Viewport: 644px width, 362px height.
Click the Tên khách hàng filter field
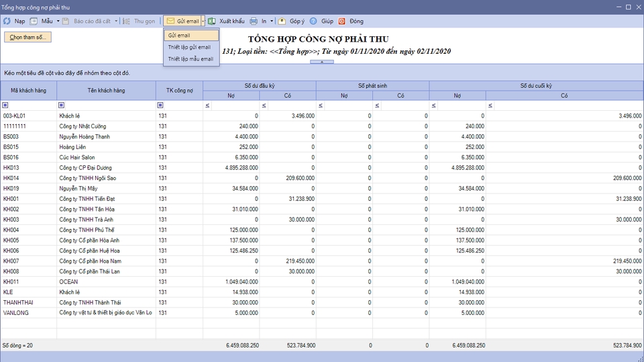pyautogui.click(x=109, y=105)
